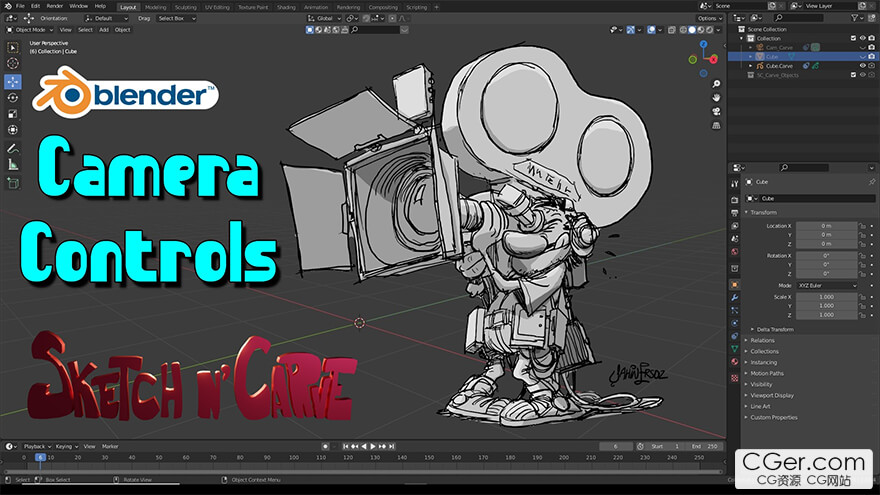Pin the Cube properties panel
Image resolution: width=880 pixels, height=495 pixels.
(x=872, y=182)
